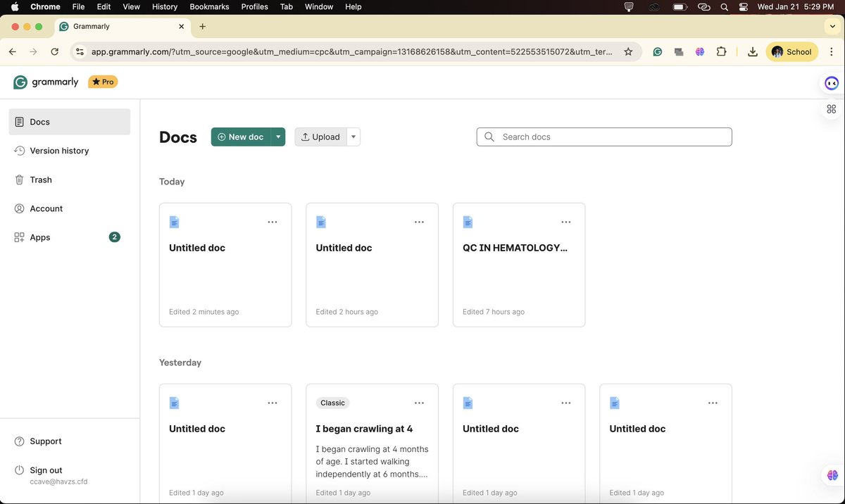Click the Classic label on crawling doc
The image size is (845, 504).
point(332,403)
